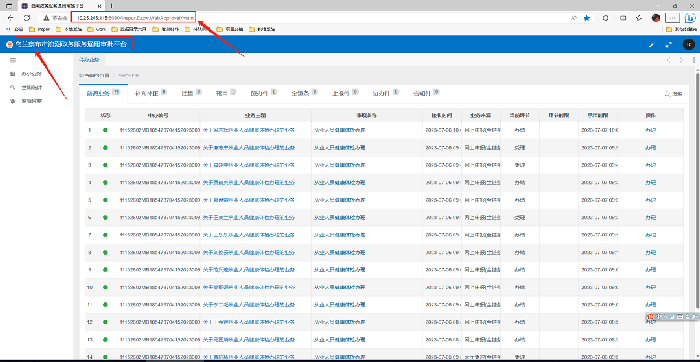Viewport: 700px width, 362px height.
Task: Open the Inspur bookmark folder
Action: click(39, 29)
